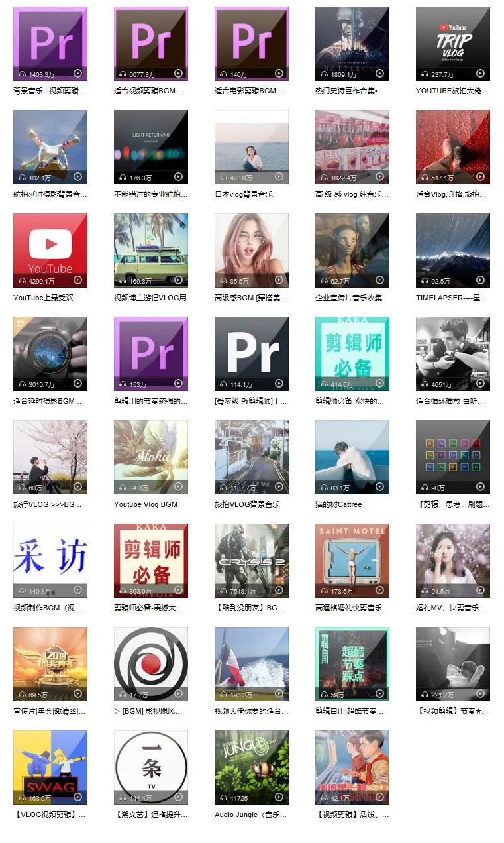Open title link '背景音乐 | 视频剪辑...'
This screenshot has height=843, width=504.
pos(50,91)
